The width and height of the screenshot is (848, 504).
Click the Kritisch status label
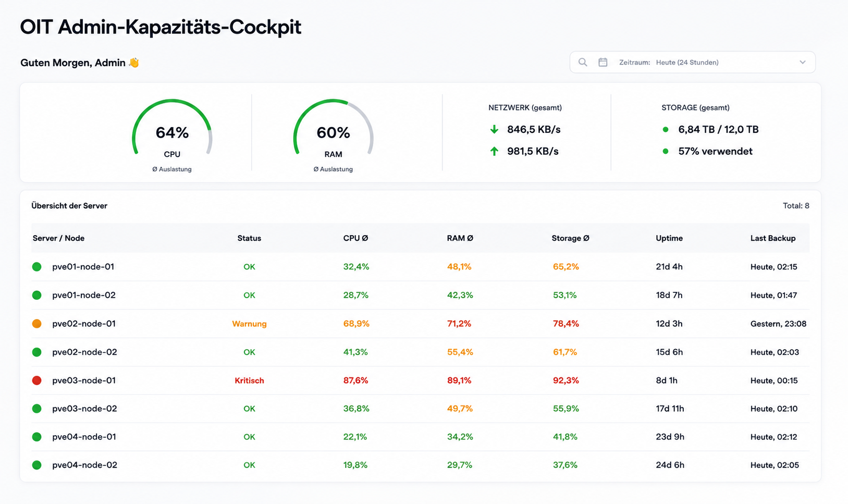tap(249, 380)
